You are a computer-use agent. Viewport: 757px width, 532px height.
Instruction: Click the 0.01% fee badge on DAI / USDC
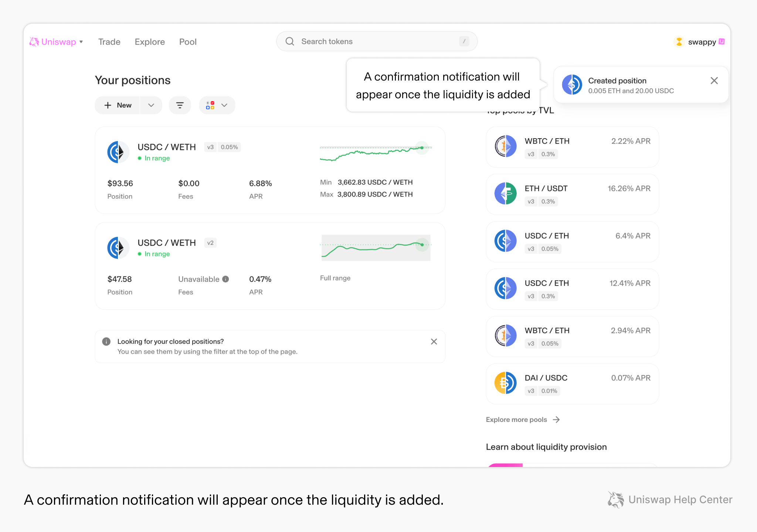coord(549,391)
